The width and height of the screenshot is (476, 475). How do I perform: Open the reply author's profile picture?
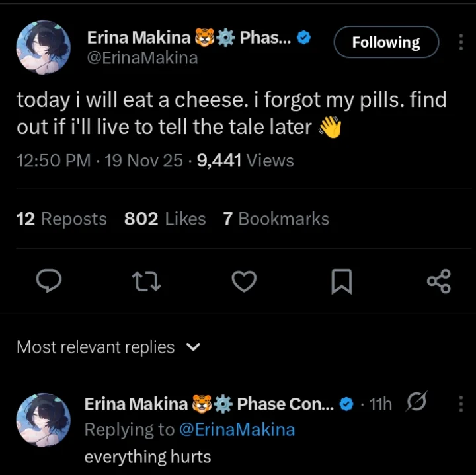[44, 421]
